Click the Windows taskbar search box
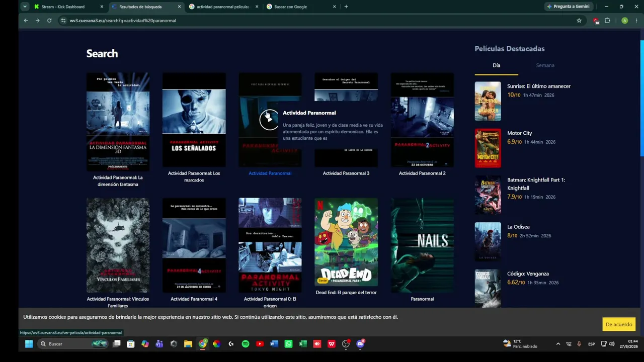The width and height of the screenshot is (644, 362). [73, 344]
